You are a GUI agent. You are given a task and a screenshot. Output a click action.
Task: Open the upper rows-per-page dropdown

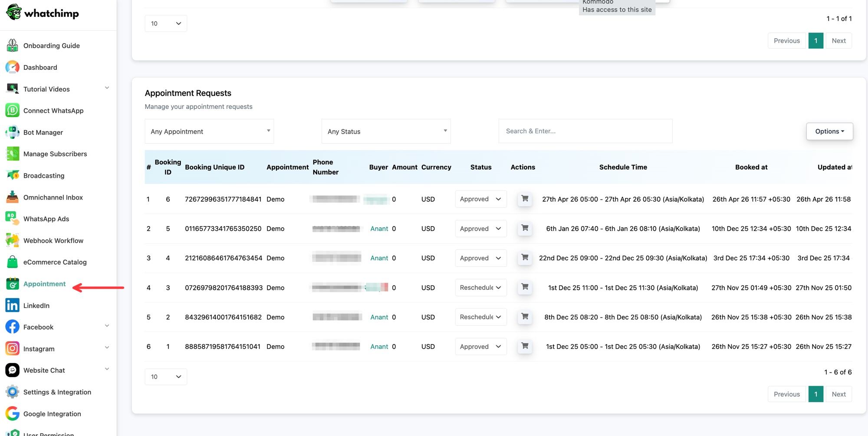[x=166, y=23]
